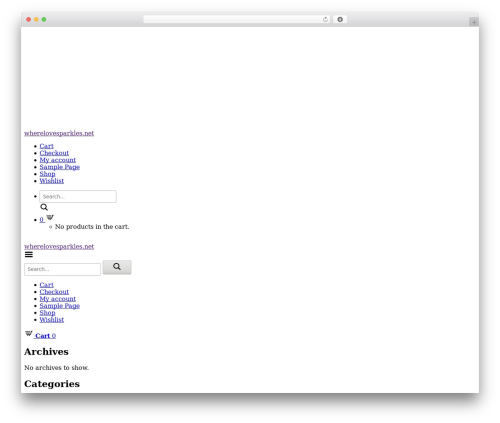Screen dimensions: 500x423
Task: Open Shop in the lower navigation list
Action: [47, 313]
